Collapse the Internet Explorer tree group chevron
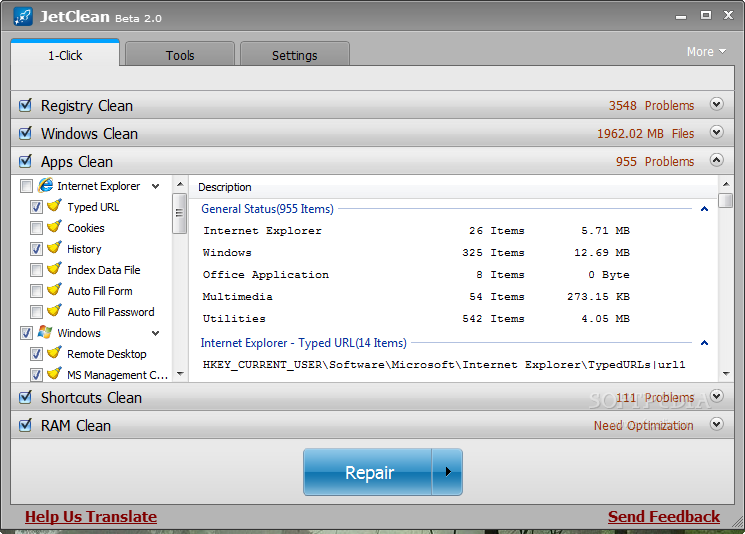Viewport: 745px width, 534px height. click(x=155, y=186)
